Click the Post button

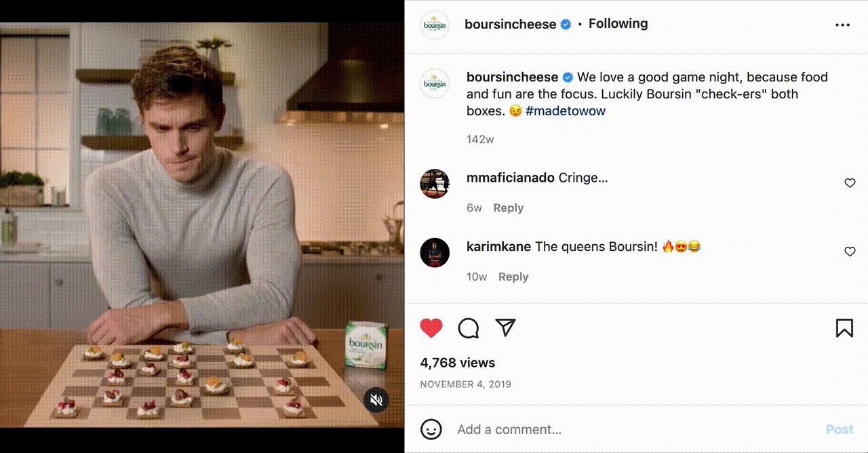tap(840, 429)
